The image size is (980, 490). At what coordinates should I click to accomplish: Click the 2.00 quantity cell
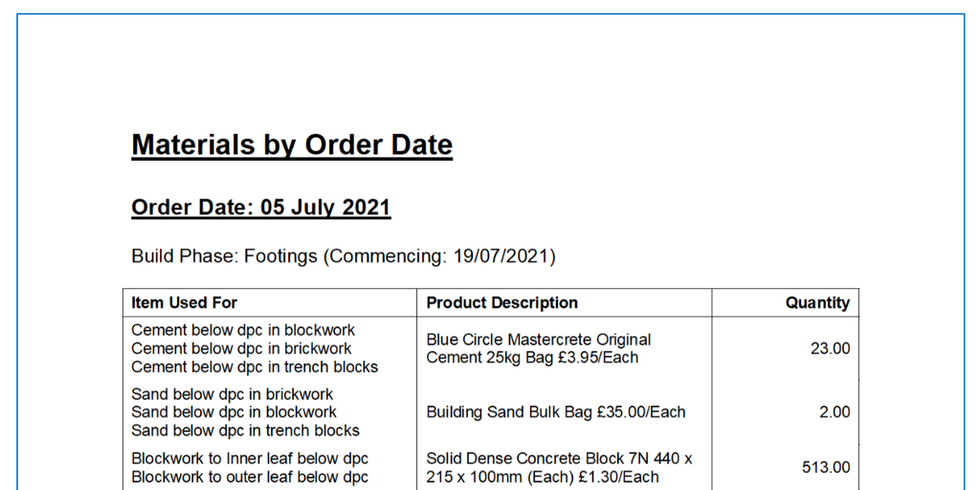[834, 412]
